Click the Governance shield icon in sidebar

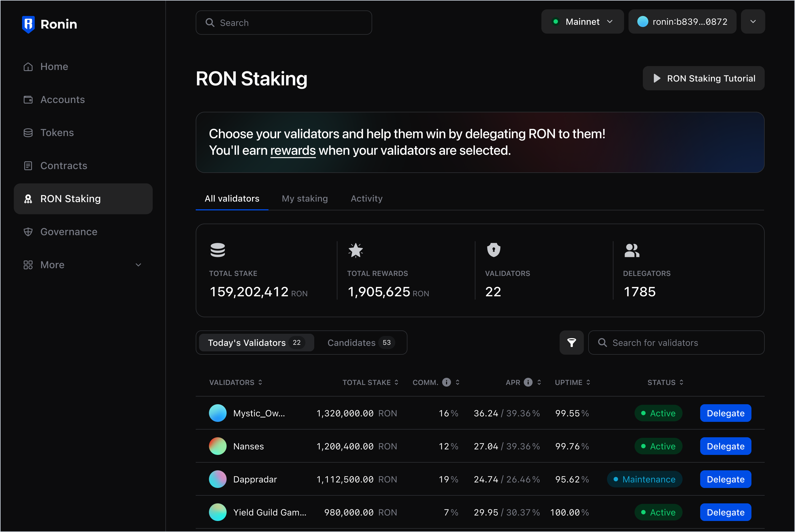pos(28,232)
